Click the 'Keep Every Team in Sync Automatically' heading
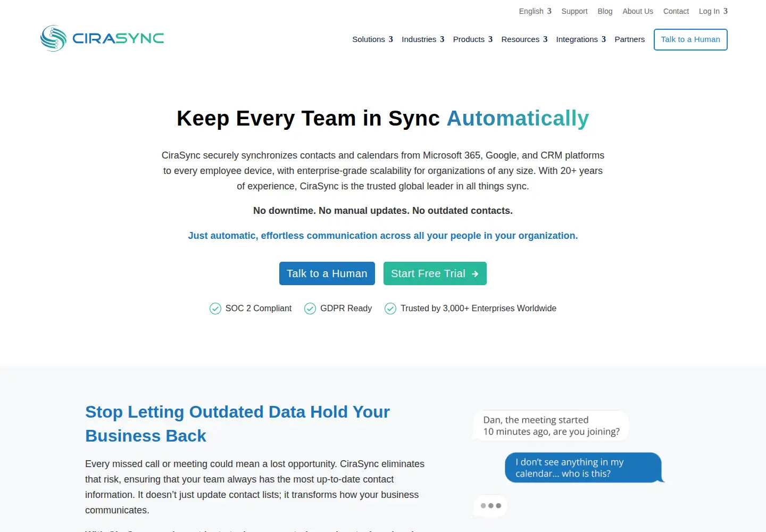766x532 pixels. [x=383, y=118]
